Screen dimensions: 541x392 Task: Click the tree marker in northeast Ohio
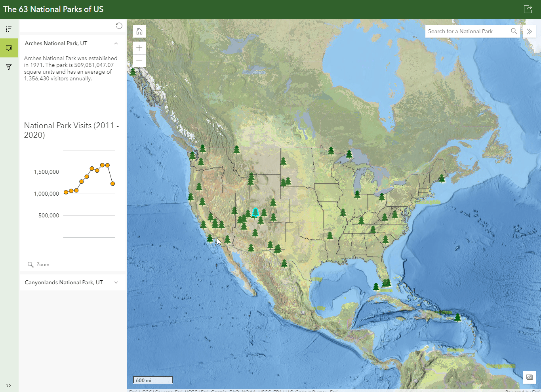382,196
